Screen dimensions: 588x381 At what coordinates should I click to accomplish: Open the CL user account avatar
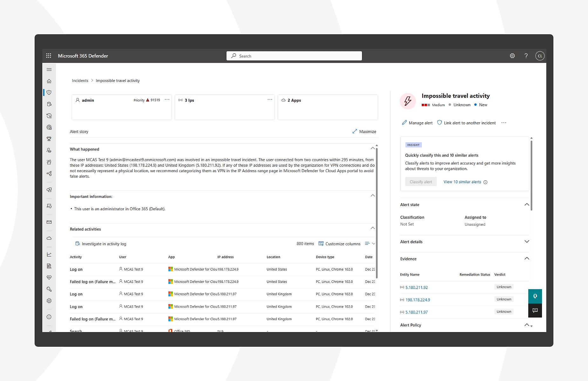tap(540, 56)
